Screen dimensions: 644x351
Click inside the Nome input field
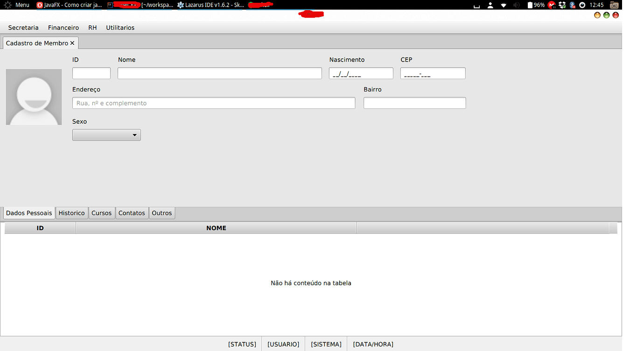pyautogui.click(x=219, y=73)
